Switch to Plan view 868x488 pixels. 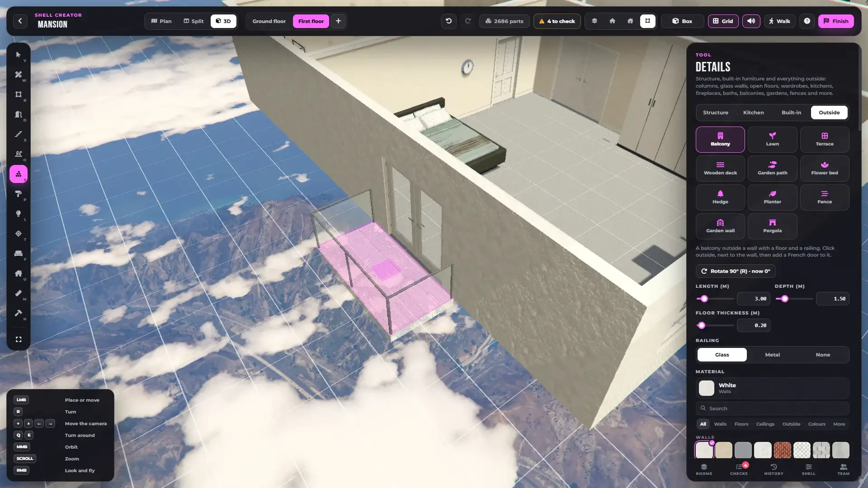161,21
